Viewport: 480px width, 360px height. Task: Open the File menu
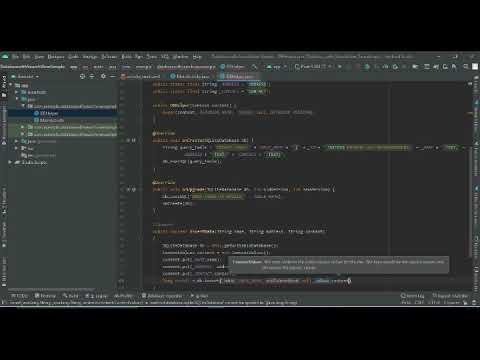click(15, 57)
